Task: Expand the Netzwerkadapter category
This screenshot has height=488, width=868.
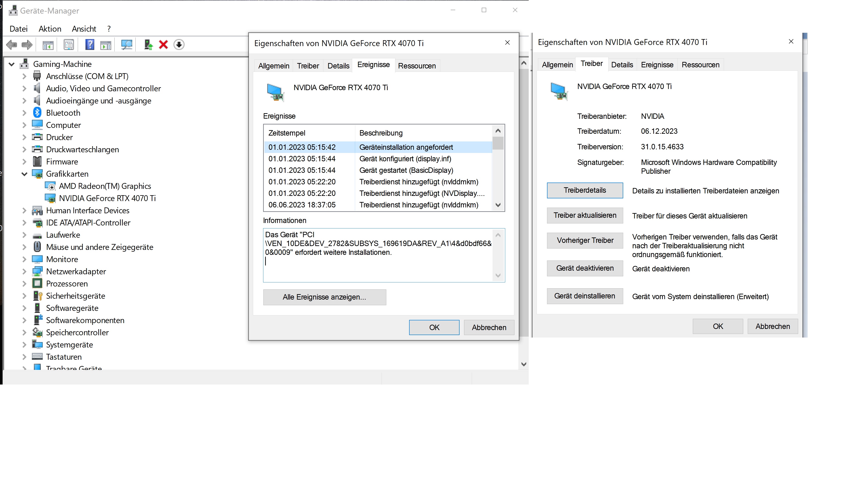Action: pos(24,271)
